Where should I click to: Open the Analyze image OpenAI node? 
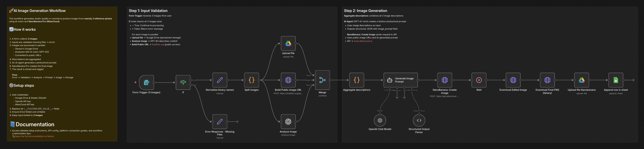(288, 122)
